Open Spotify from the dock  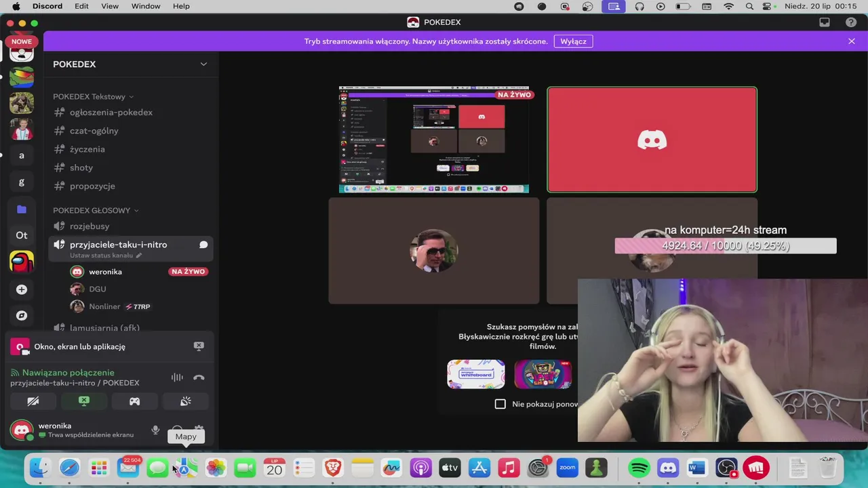[639, 468]
